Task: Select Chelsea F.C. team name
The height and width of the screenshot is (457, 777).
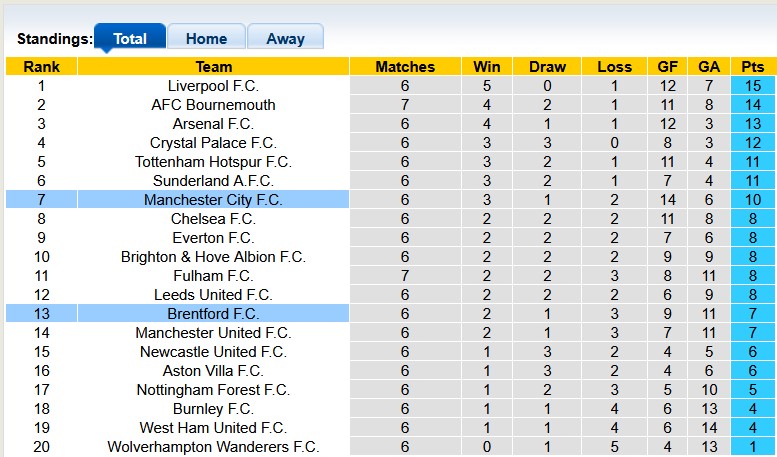Action: click(x=213, y=219)
